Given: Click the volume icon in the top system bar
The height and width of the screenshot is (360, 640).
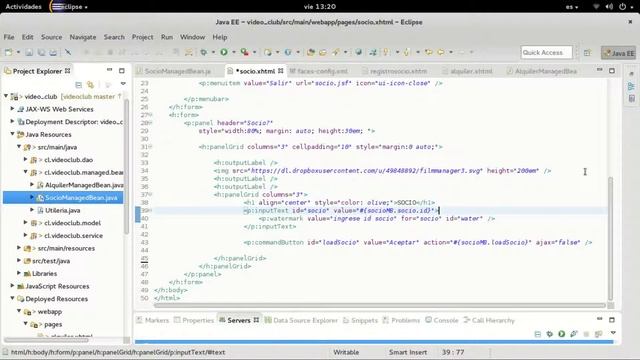Looking at the screenshot, I should (x=609, y=7).
